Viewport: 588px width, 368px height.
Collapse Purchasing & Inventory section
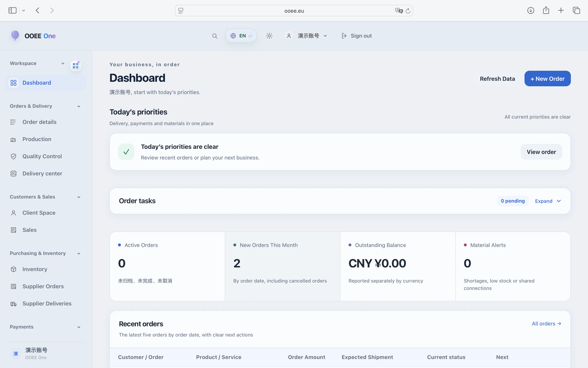tap(79, 253)
